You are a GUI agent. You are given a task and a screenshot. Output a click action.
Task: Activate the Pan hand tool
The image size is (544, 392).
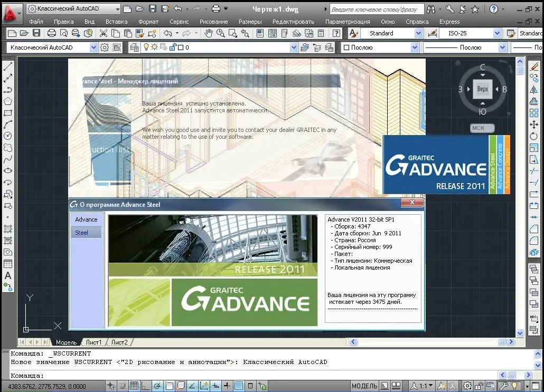208,33
